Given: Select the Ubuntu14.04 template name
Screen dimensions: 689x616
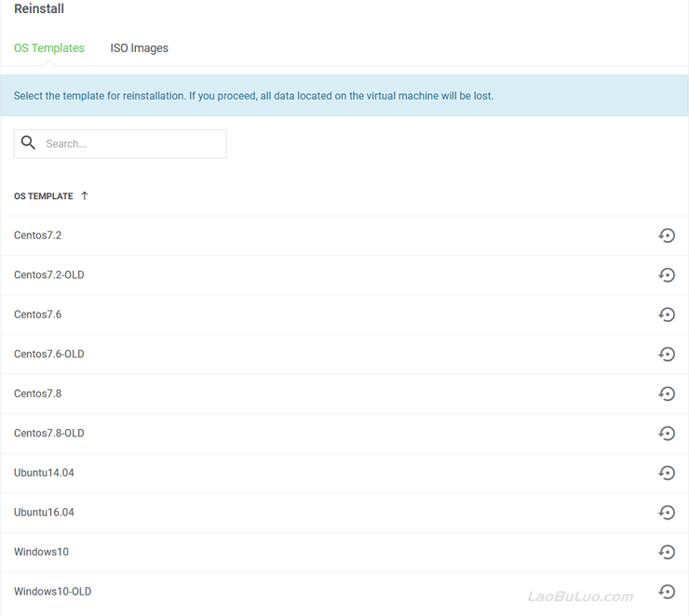Looking at the screenshot, I should (44, 473).
